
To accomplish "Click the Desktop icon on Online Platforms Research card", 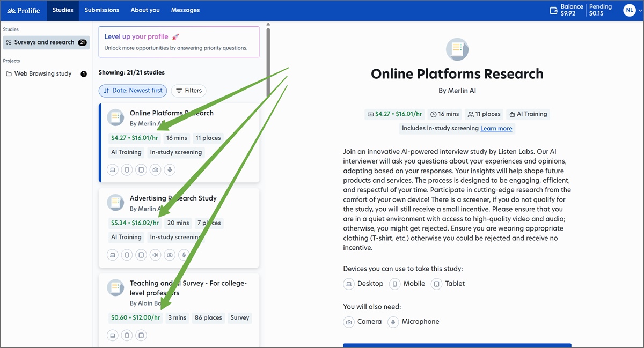I will [x=112, y=169].
